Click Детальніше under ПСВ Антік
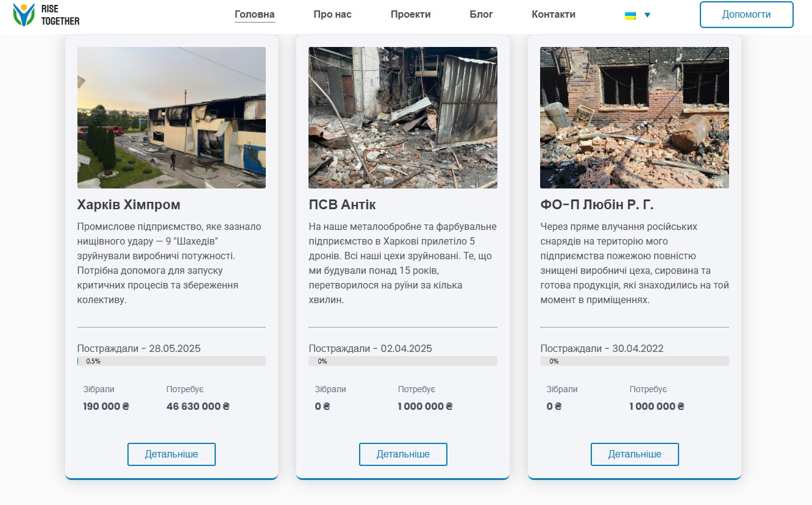The height and width of the screenshot is (505, 812). [x=403, y=454]
